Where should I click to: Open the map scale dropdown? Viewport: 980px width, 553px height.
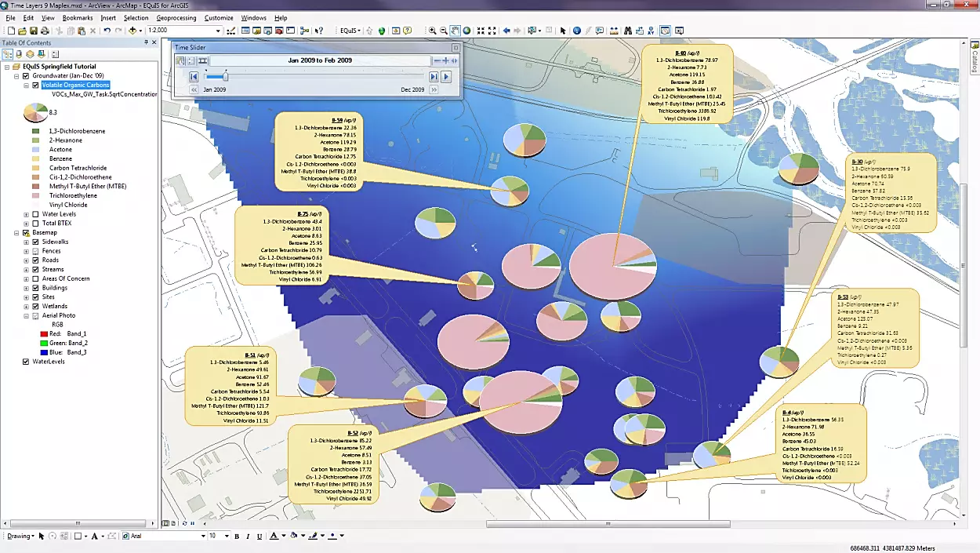pos(217,31)
